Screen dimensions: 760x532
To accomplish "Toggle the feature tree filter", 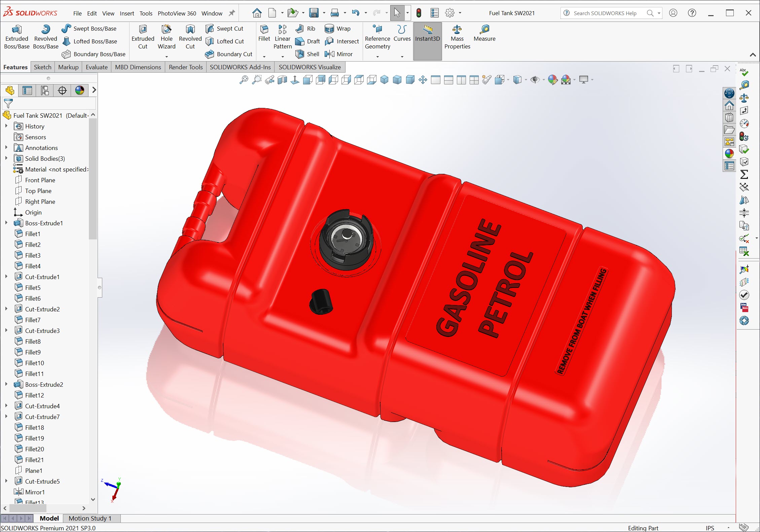I will coord(8,103).
